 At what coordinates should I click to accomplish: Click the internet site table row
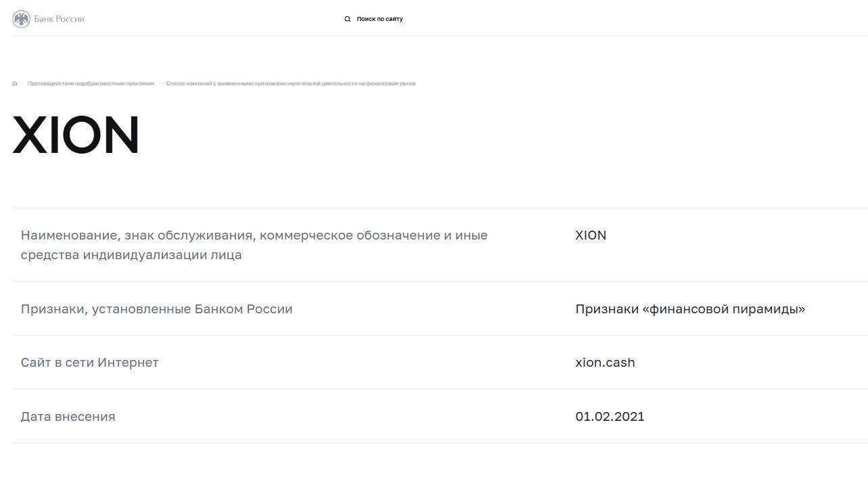(x=434, y=362)
